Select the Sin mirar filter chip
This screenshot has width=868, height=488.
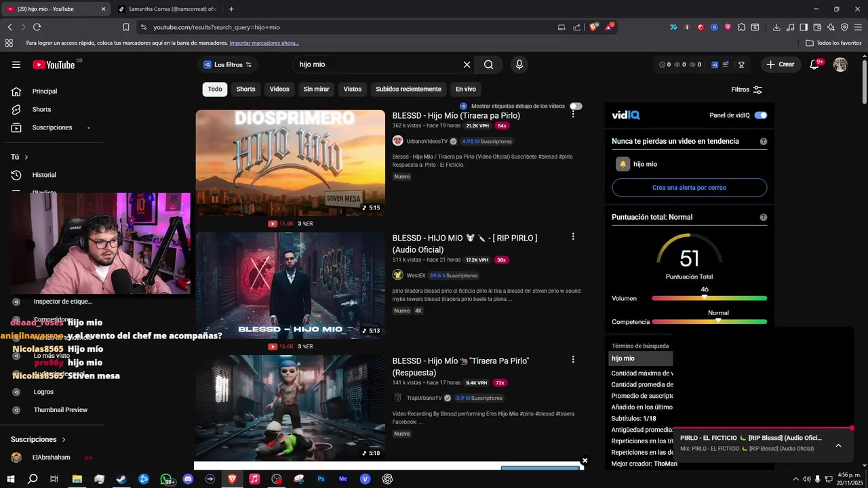tap(316, 89)
